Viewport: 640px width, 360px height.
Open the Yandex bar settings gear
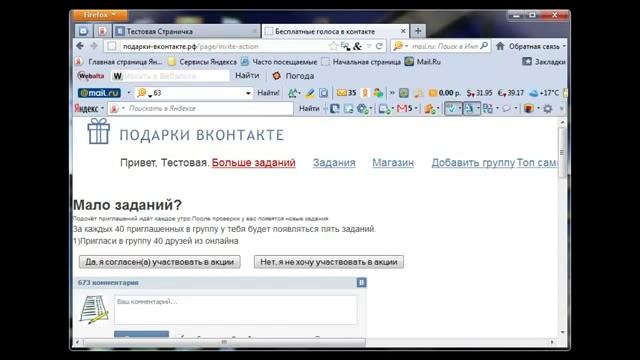coord(548,109)
